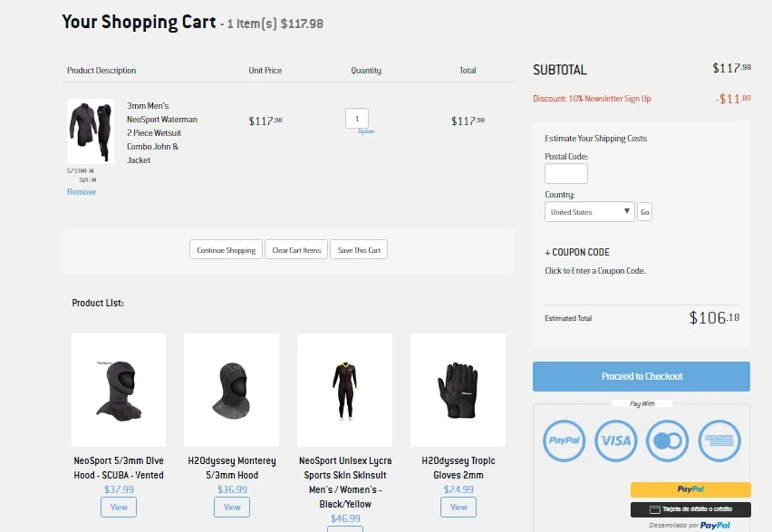Click the $37.99 price under Dive Hood

point(119,489)
